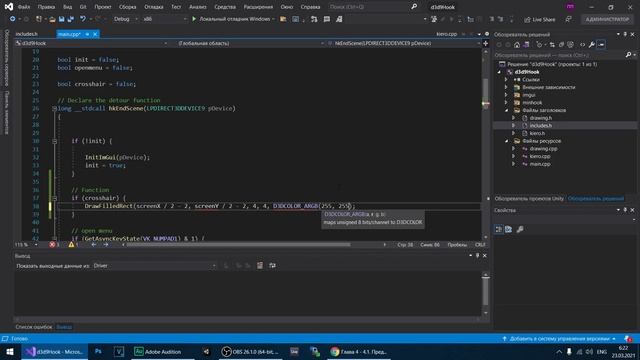The height and width of the screenshot is (360, 640).
Task: Pin the Properties panel
Action: coord(625,210)
